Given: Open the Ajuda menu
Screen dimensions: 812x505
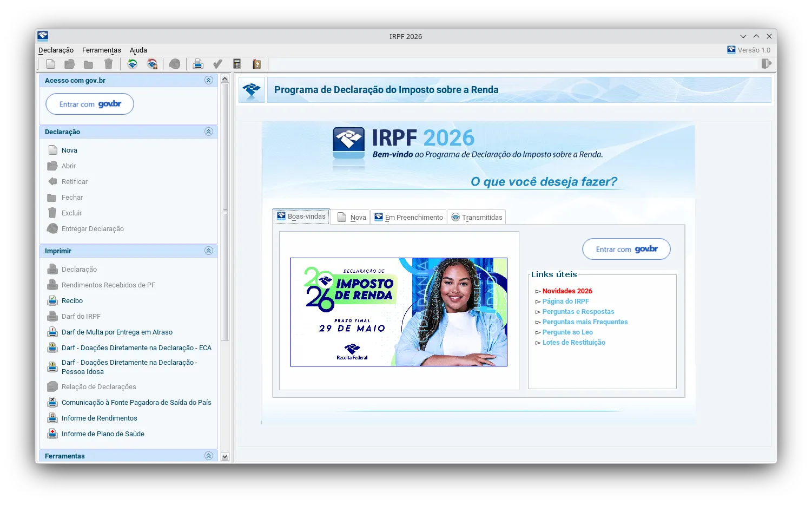Looking at the screenshot, I should point(138,50).
